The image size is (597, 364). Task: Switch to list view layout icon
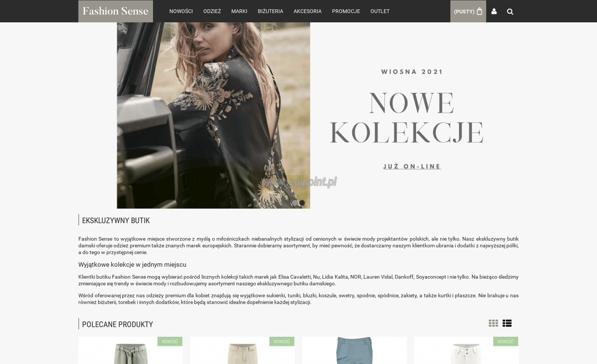point(507,323)
